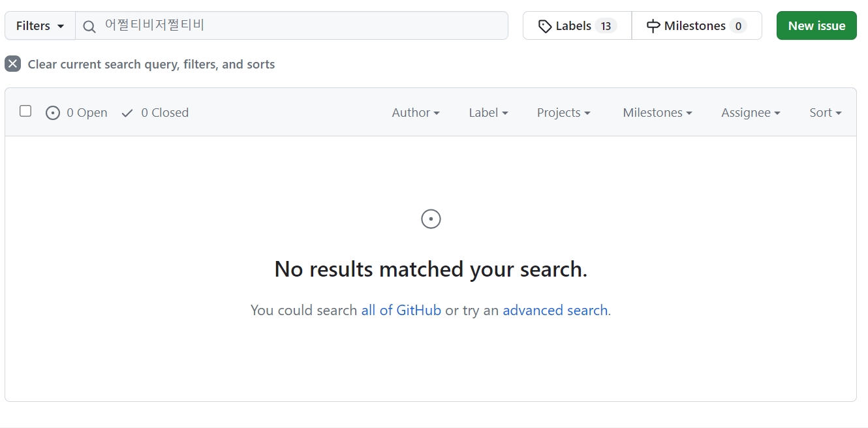Click the closed issues checkmark icon
This screenshot has height=428, width=868.
pos(127,113)
